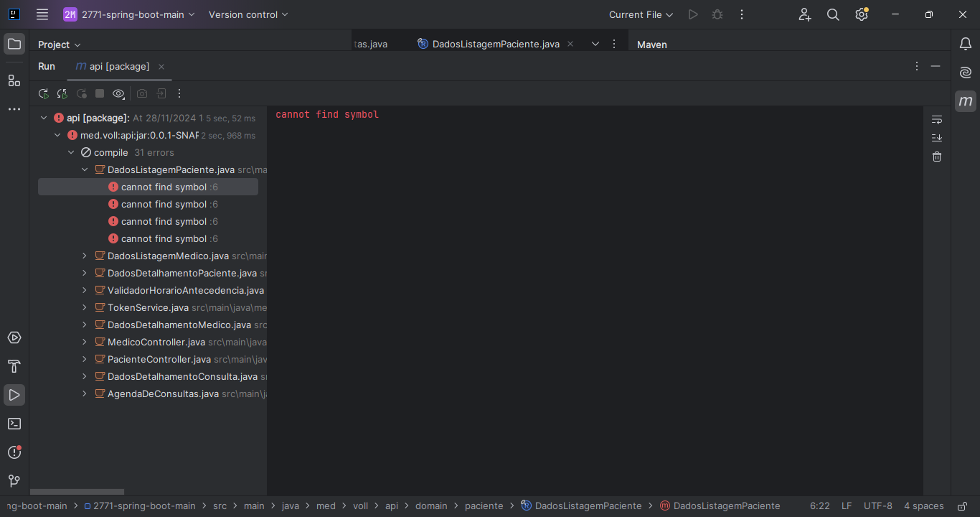Open IDE settings gear icon
Viewport: 980px width, 517px height.
pyautogui.click(x=862, y=14)
